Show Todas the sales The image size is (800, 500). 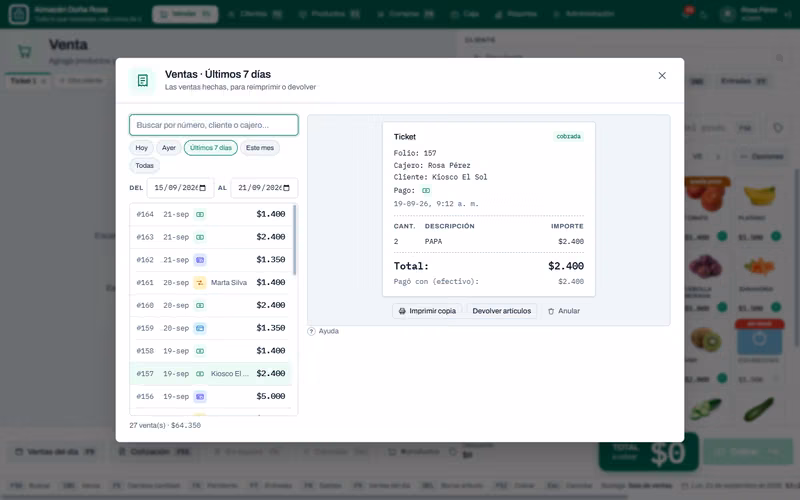[144, 165]
